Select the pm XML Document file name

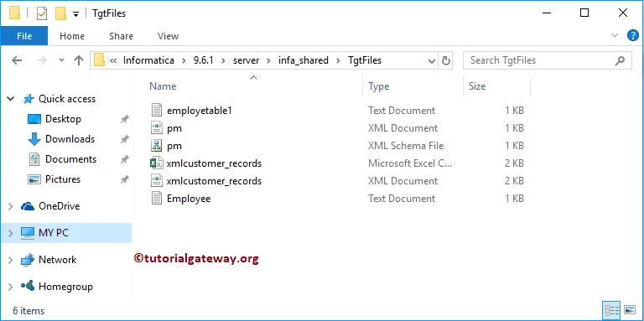(174, 128)
